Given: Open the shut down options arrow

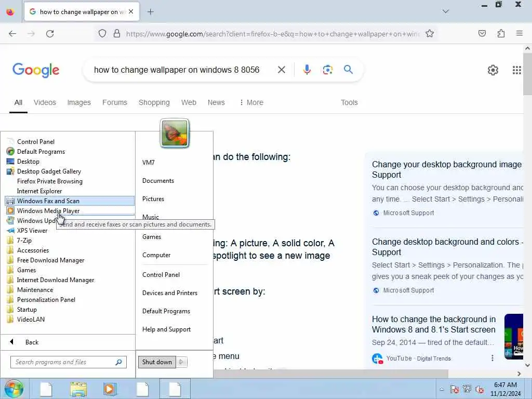Looking at the screenshot, I should click(181, 362).
